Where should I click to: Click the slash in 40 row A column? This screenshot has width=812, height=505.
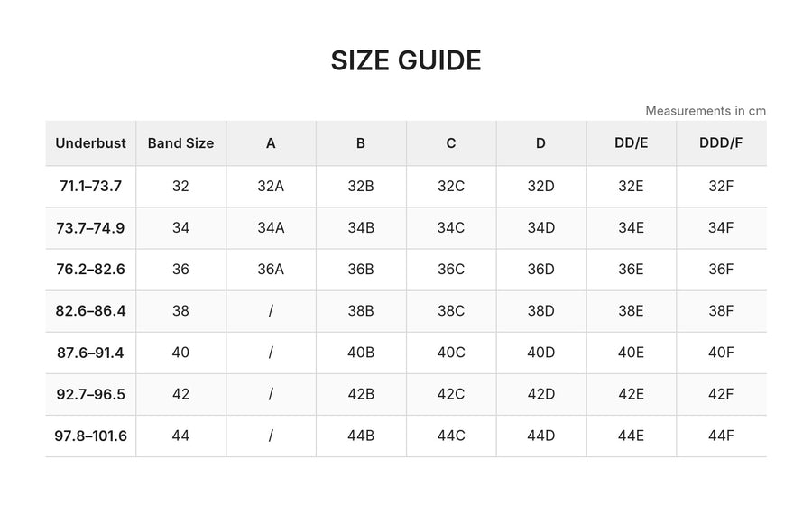[x=271, y=353]
